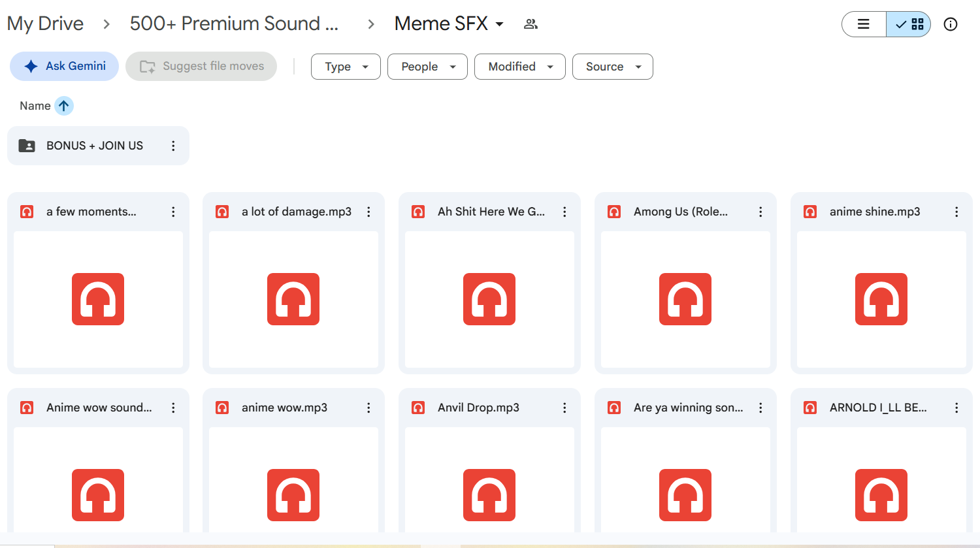The height and width of the screenshot is (548, 980).
Task: Open more actions for ARNOLD I_LL BE... file
Action: click(956, 408)
